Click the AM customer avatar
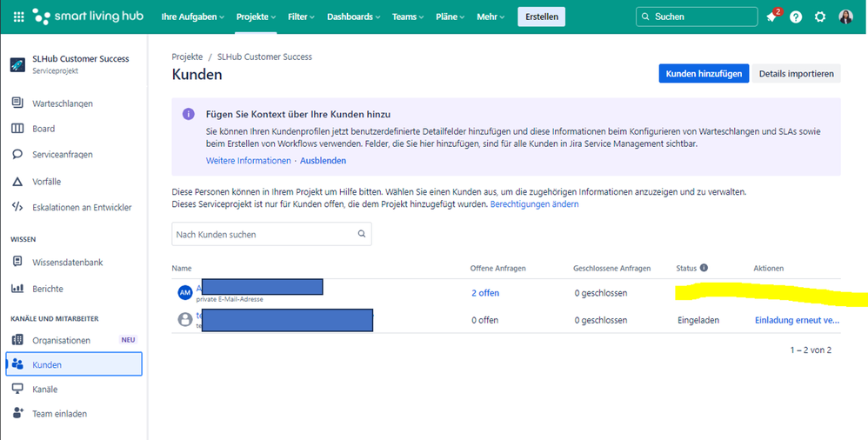The height and width of the screenshot is (440, 868). (x=185, y=292)
